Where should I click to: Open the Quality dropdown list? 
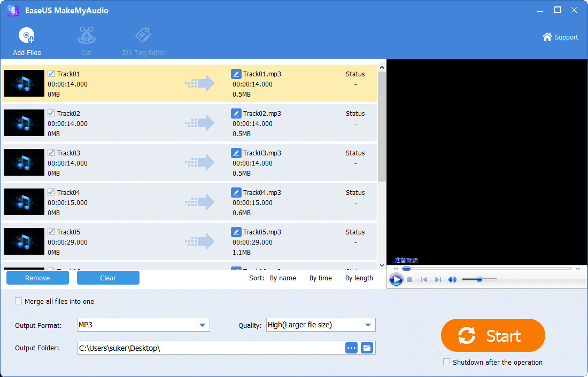368,325
